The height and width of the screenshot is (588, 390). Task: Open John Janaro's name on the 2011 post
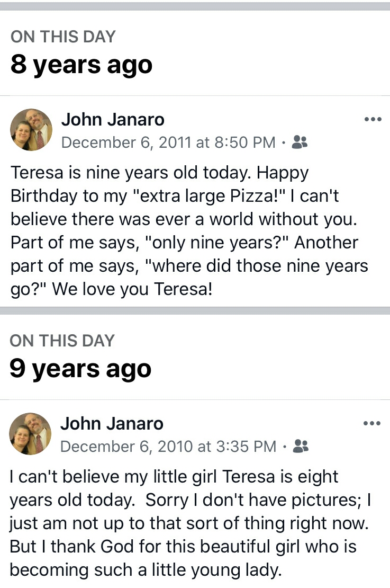click(x=113, y=119)
